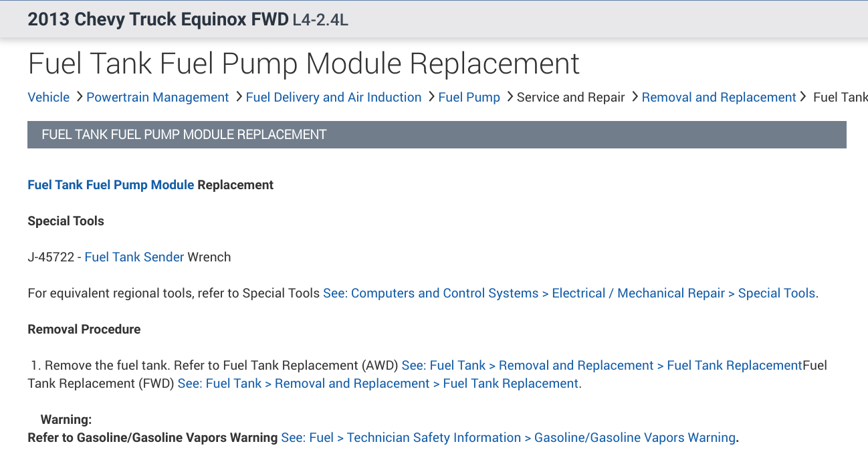The height and width of the screenshot is (476, 868).
Task: Open the FWD Fuel Tank Replacement link
Action: click(x=378, y=384)
